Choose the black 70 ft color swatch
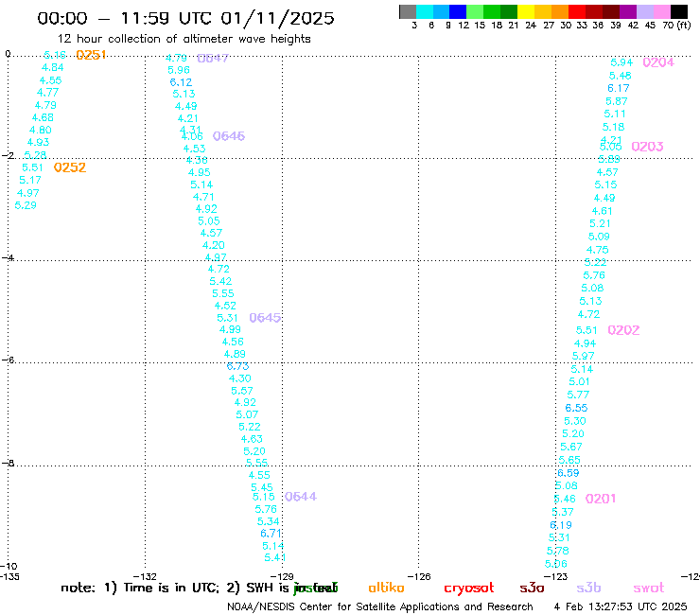The width and height of the screenshot is (700, 615). pos(679,11)
